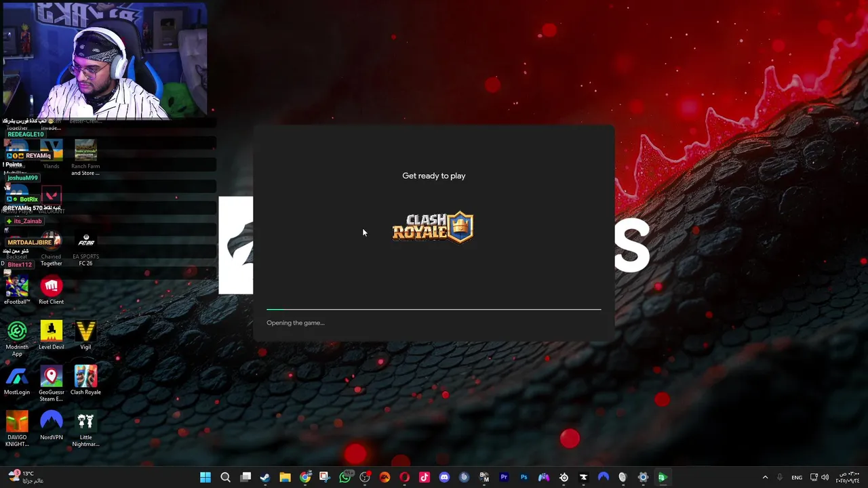This screenshot has height=488, width=868.
Task: Open NordVPN from the taskbar
Action: coord(603,477)
